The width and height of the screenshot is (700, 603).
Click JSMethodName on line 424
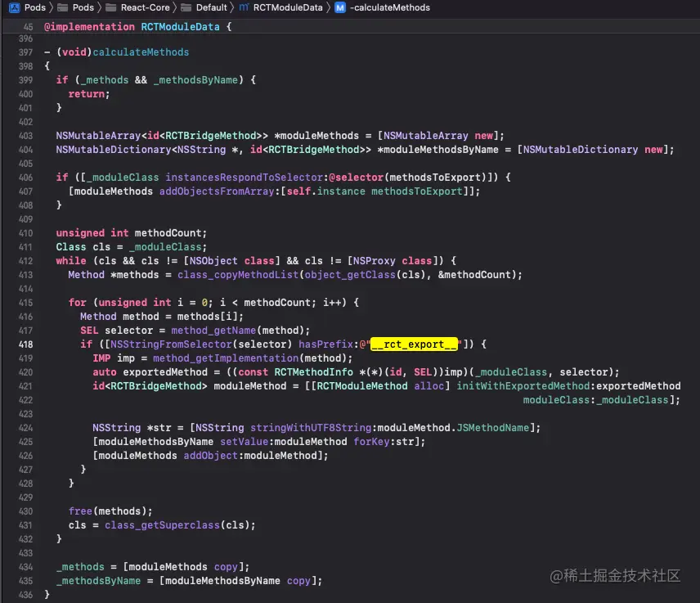[x=493, y=428]
